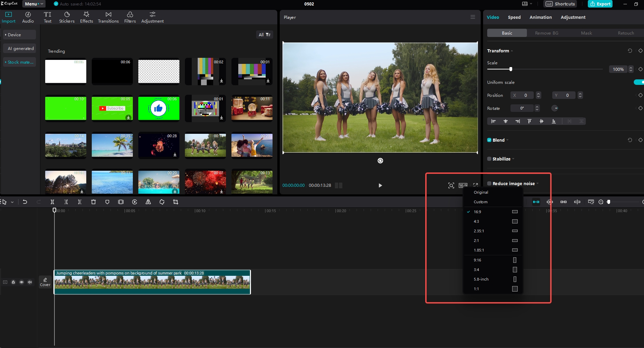This screenshot has height=348, width=644.
Task: Click the Shortcuts button in the title bar
Action: pyautogui.click(x=560, y=4)
